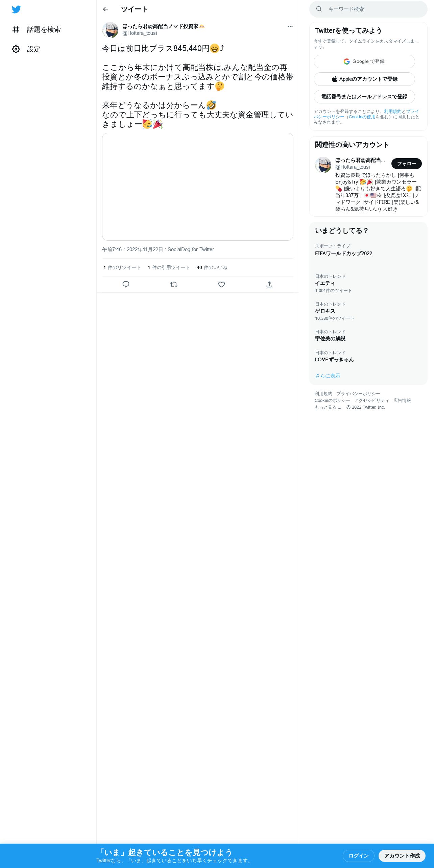The height and width of the screenshot is (868, 434).
Task: Open 設定 gear menu item
Action: 26,49
